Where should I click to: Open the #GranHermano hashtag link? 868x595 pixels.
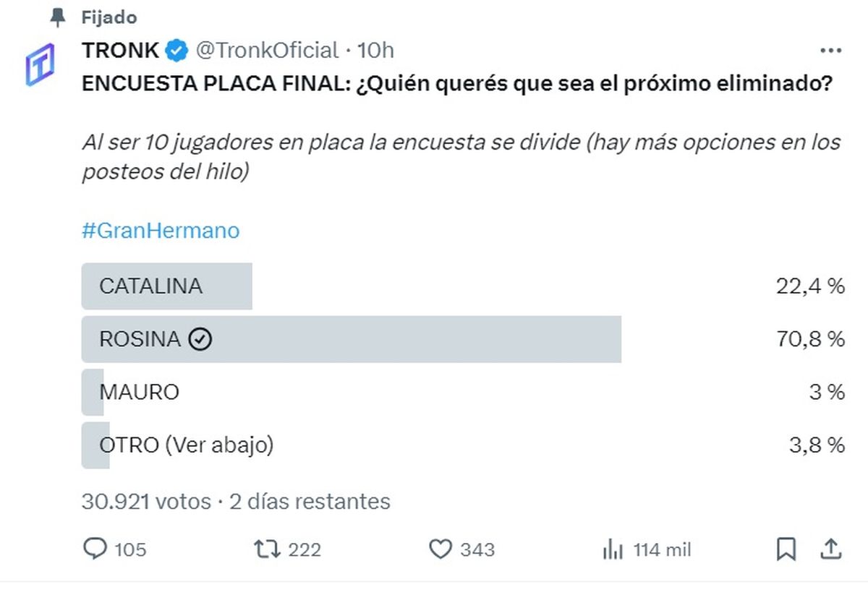click(161, 231)
